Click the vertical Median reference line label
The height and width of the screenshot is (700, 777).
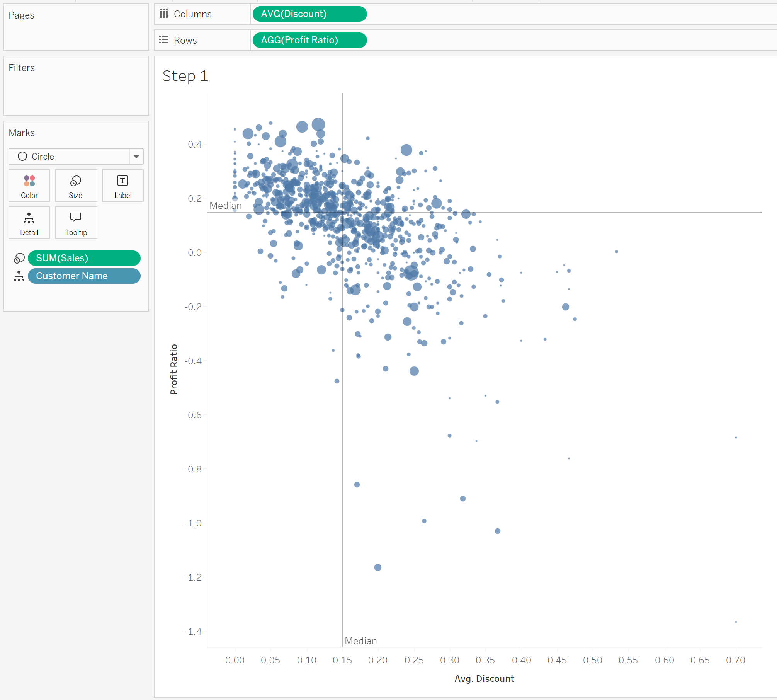click(x=360, y=641)
